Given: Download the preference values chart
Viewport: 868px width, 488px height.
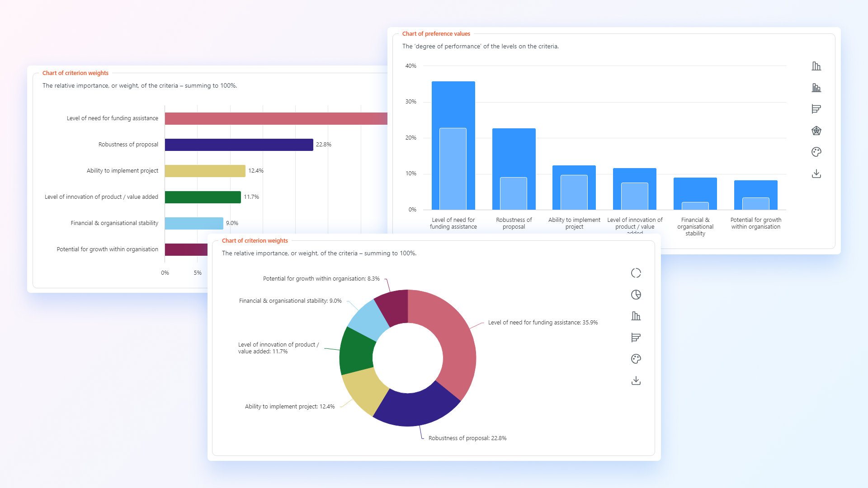Looking at the screenshot, I should point(816,174).
